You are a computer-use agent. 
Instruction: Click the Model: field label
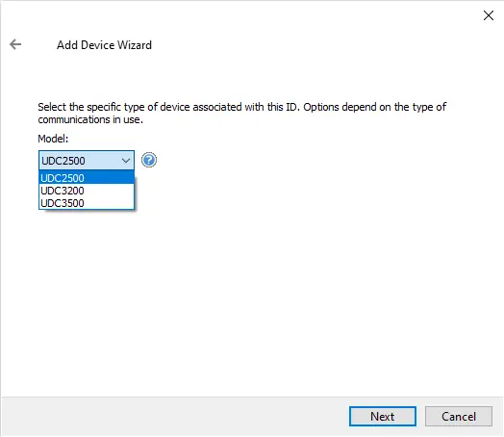pos(53,139)
